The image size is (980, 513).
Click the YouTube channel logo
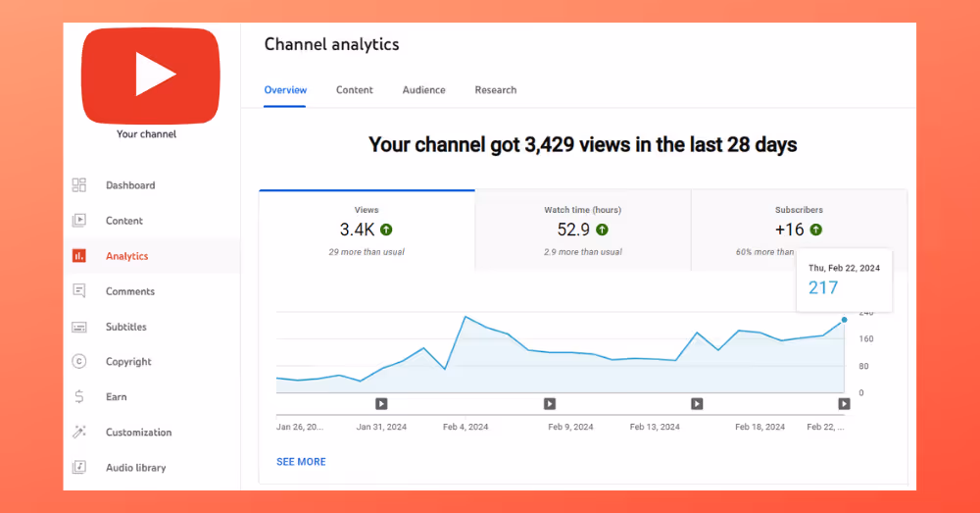click(151, 76)
